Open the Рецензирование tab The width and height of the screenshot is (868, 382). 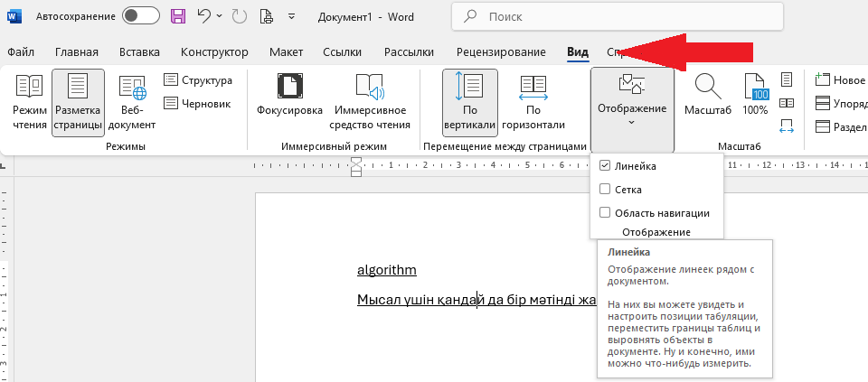point(501,52)
